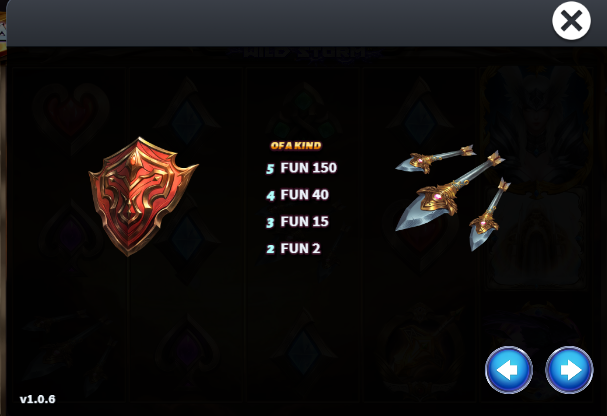Close the paytable with the X button
This screenshot has width=607, height=416.
point(571,21)
